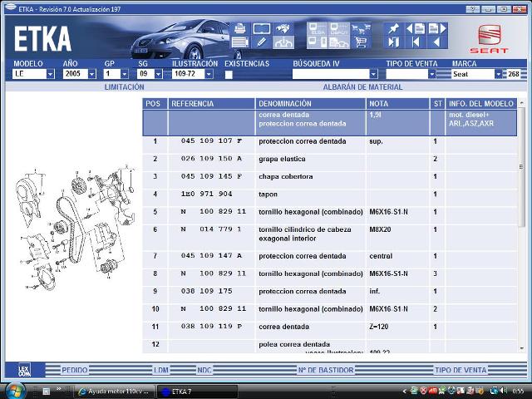Click the parts list scrollbar thumb
Screen dimensions: 532x399
tap(521, 166)
